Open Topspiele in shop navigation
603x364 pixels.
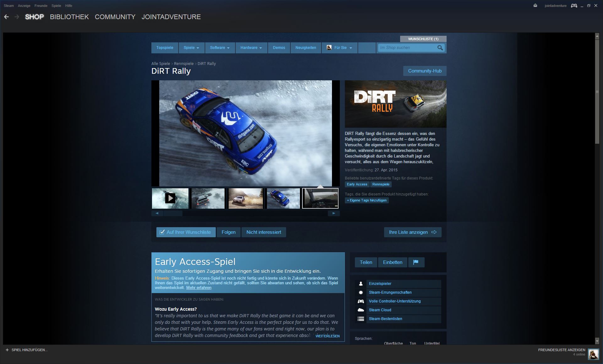pyautogui.click(x=165, y=48)
